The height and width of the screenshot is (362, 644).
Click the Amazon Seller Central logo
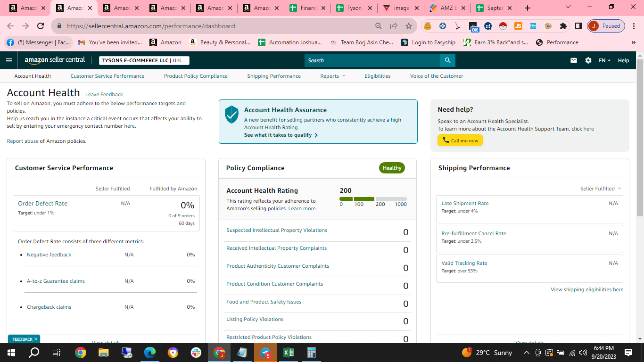[55, 60]
